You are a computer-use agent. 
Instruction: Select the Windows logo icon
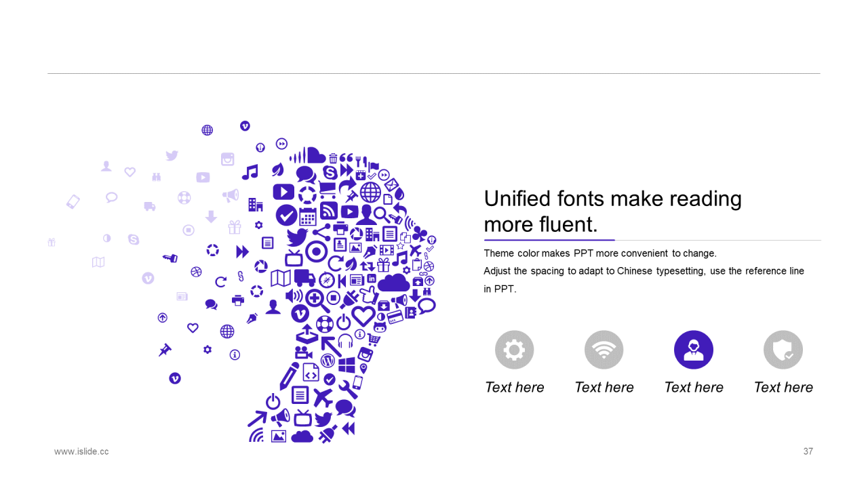tap(347, 365)
